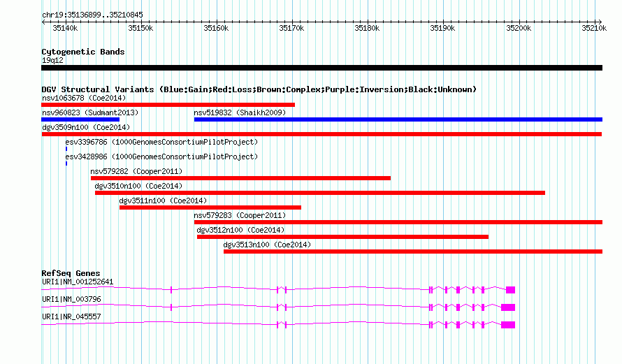Open variant label nsv960823 (Sudmant2013)

[x=90, y=112]
